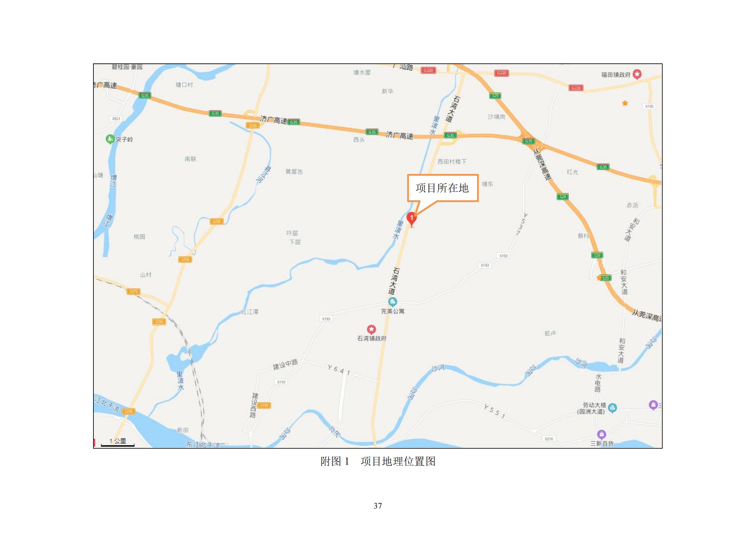Click the orange star below 福田镇政府
Image resolution: width=756 pixels, height=535 pixels.
click(x=625, y=103)
